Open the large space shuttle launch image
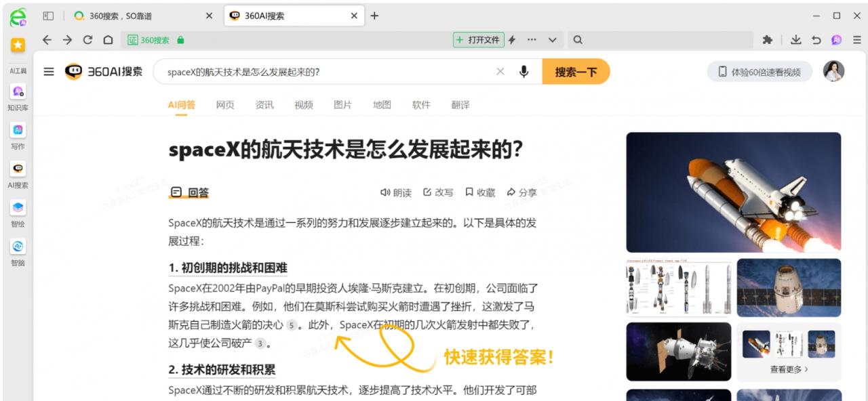 tap(734, 192)
